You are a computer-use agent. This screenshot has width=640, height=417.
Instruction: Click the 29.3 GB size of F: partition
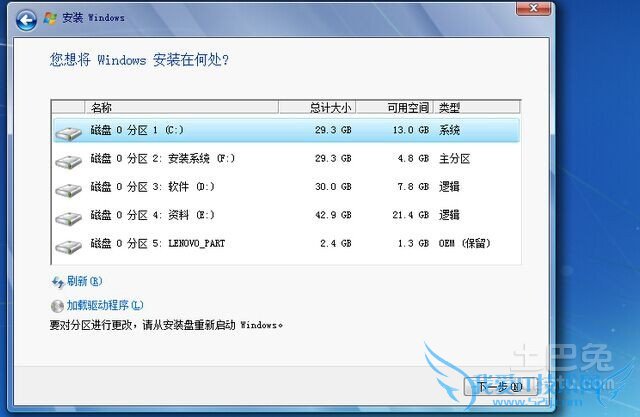[x=333, y=158]
